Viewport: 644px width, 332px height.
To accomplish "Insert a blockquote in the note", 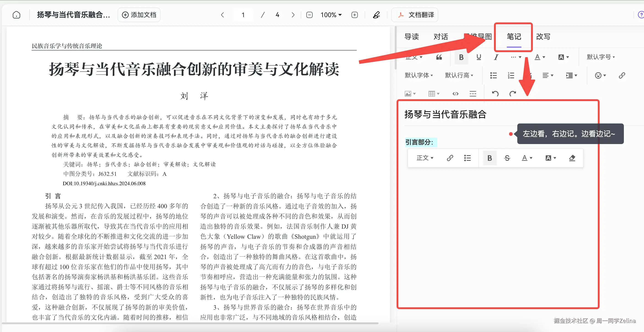I will coord(439,57).
